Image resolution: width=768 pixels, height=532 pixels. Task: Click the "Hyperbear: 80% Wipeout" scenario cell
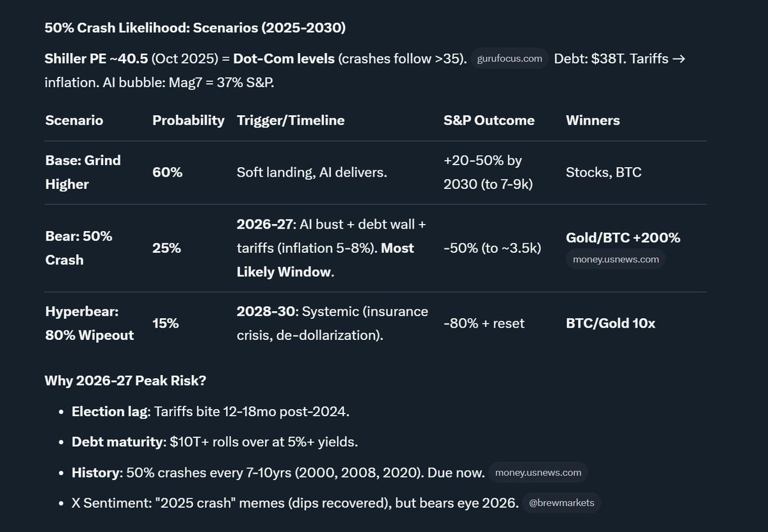(x=89, y=323)
